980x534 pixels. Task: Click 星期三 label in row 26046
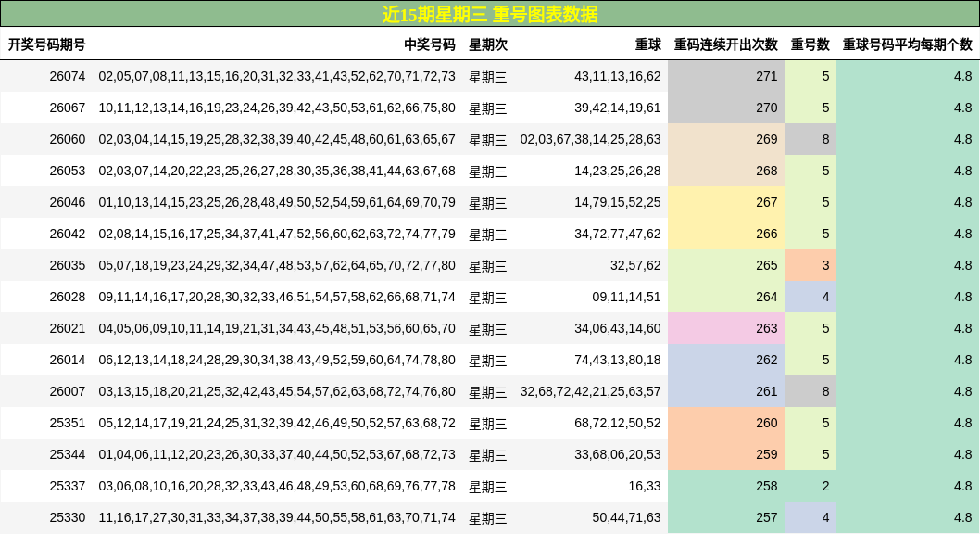485,203
